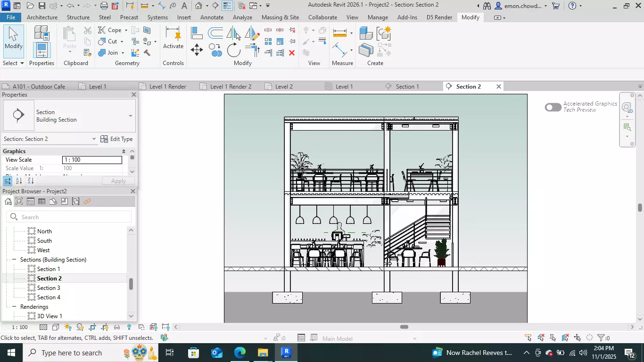Collapse the Renderings tree node
The width and height of the screenshot is (644, 362).
(15, 307)
